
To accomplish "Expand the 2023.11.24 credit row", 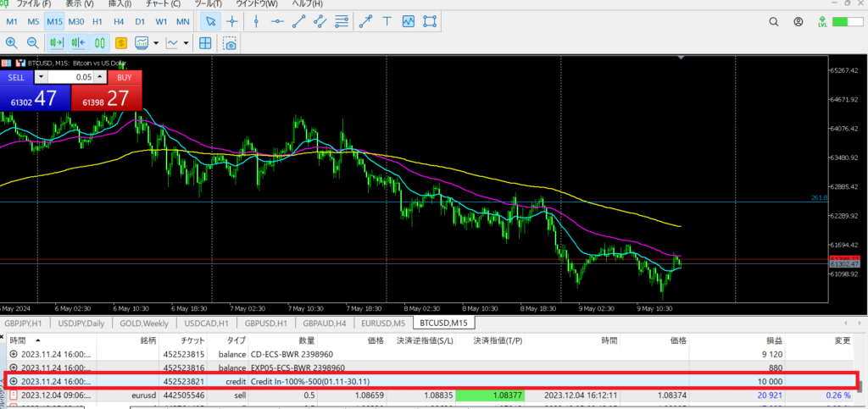I will point(13,381).
